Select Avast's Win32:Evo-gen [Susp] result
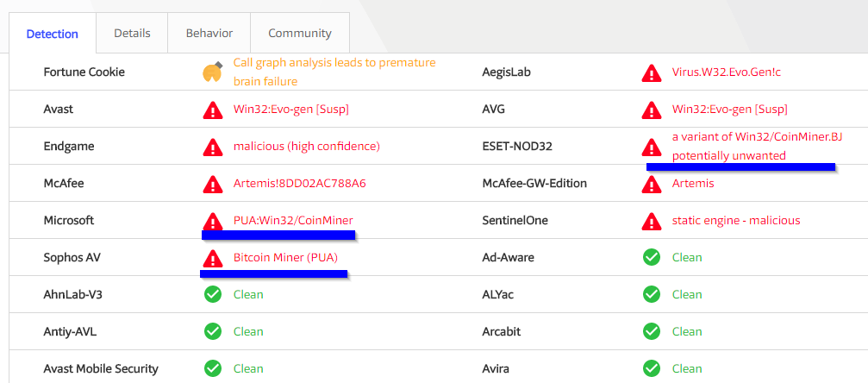 click(291, 110)
